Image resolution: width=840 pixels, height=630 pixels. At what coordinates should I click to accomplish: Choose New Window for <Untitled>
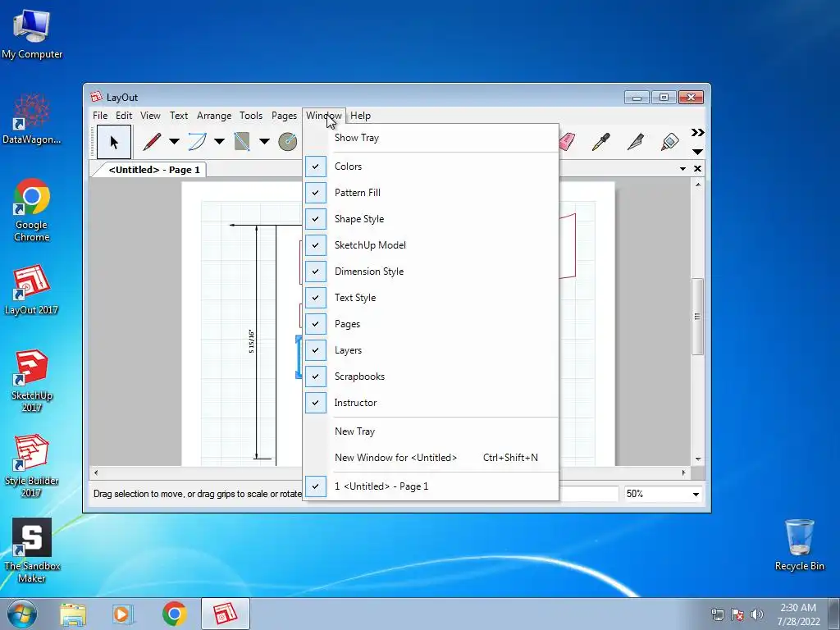click(431, 458)
